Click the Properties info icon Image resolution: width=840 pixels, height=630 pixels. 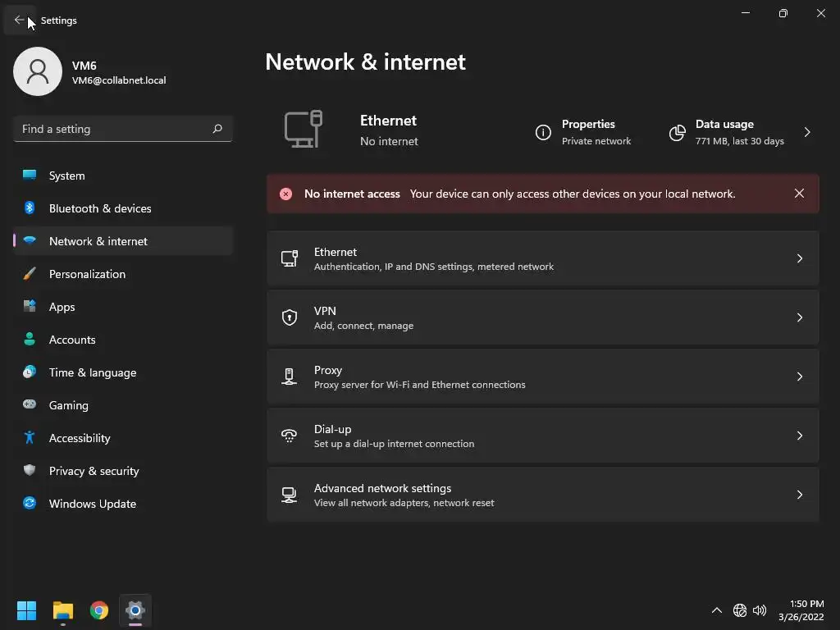543,132
